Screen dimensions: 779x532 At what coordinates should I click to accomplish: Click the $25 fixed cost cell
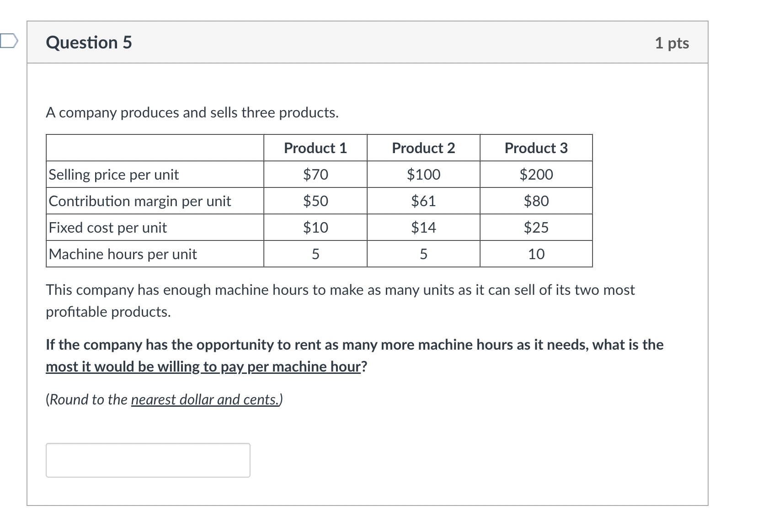pyautogui.click(x=536, y=227)
